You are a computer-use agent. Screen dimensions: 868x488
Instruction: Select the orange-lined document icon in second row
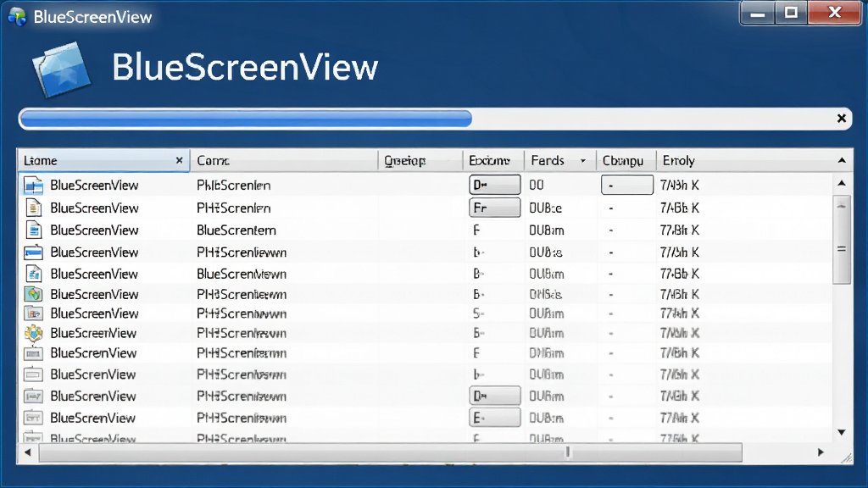(34, 208)
